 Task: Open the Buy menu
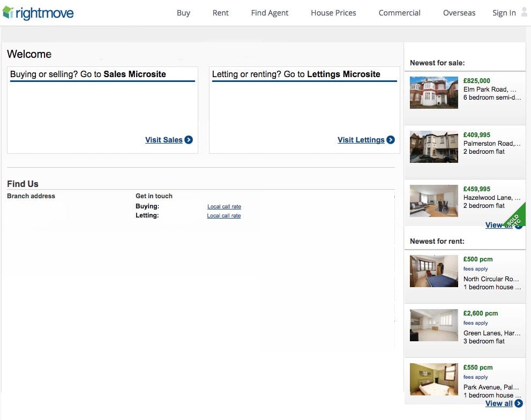(x=183, y=12)
